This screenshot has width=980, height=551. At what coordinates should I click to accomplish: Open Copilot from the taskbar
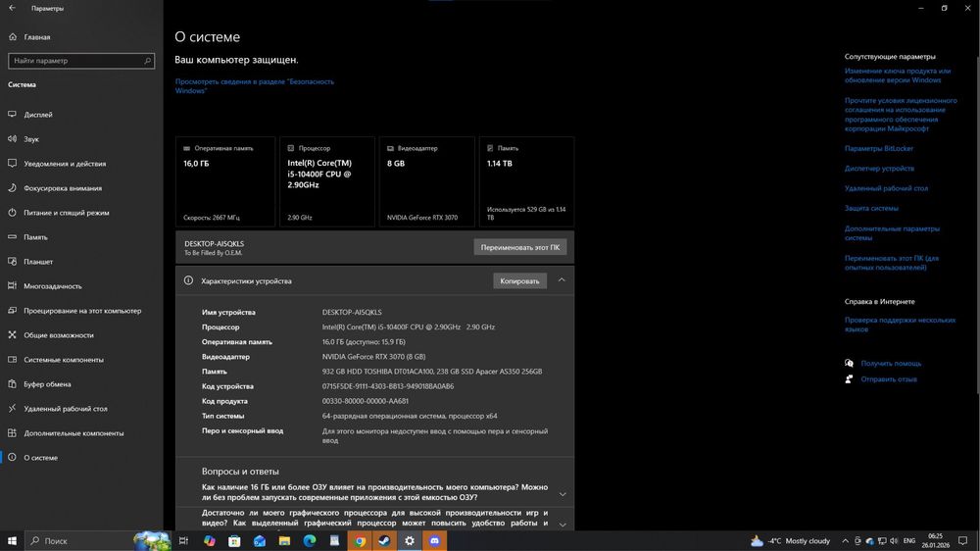point(210,540)
